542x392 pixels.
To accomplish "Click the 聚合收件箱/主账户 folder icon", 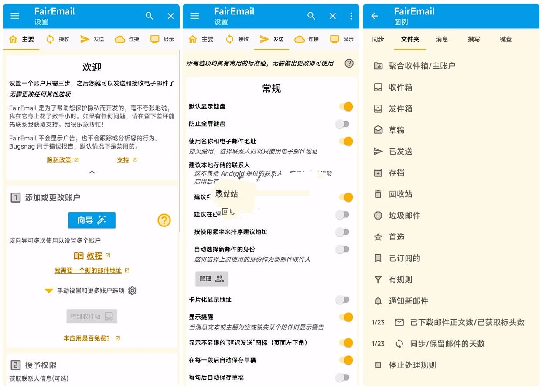I will coord(378,66).
